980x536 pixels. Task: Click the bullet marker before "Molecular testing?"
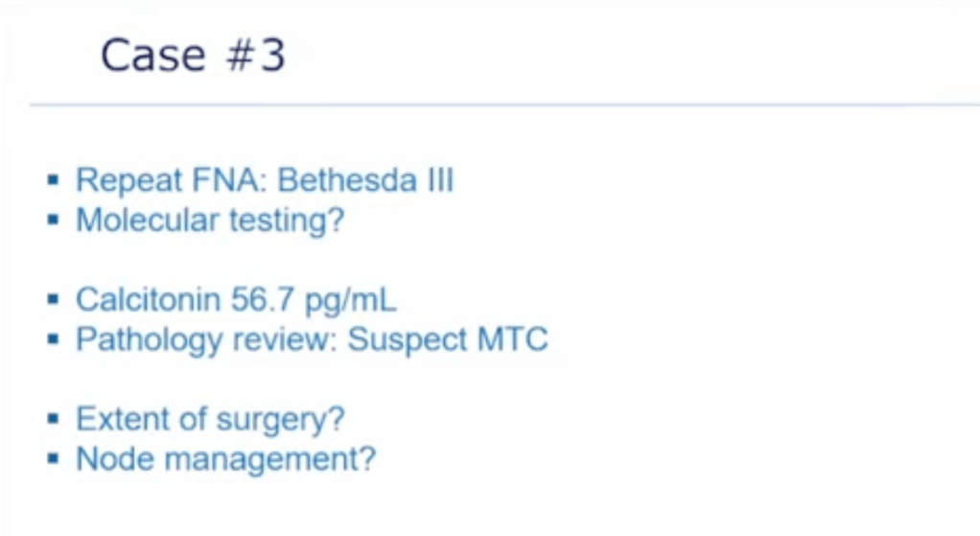(54, 221)
